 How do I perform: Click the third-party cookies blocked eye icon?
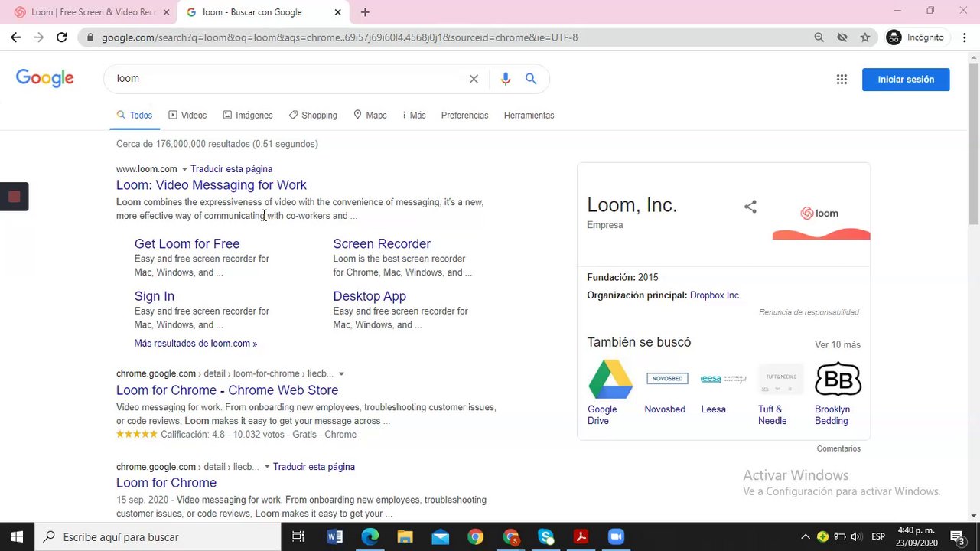tap(842, 37)
